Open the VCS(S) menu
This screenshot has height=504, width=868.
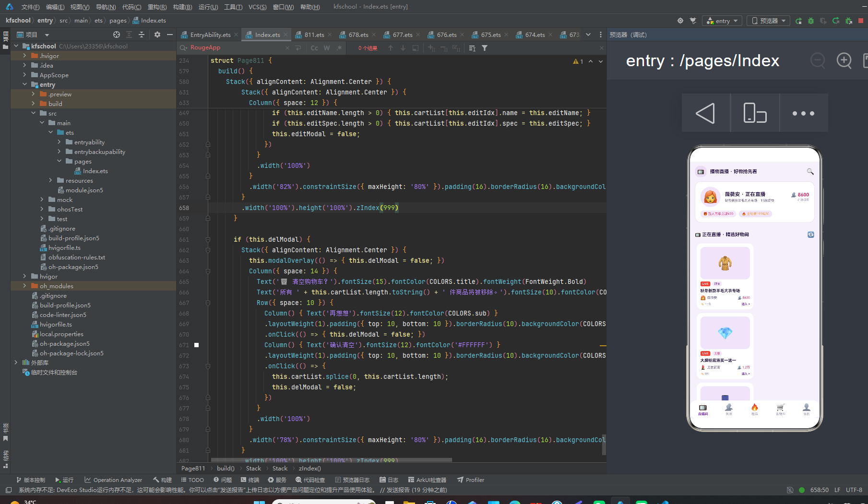(x=258, y=7)
